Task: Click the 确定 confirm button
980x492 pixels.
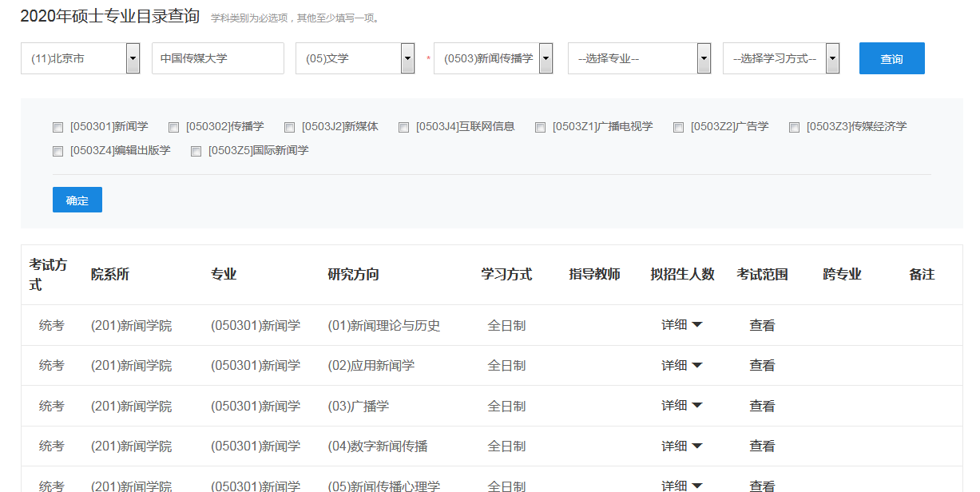Action: tap(77, 200)
